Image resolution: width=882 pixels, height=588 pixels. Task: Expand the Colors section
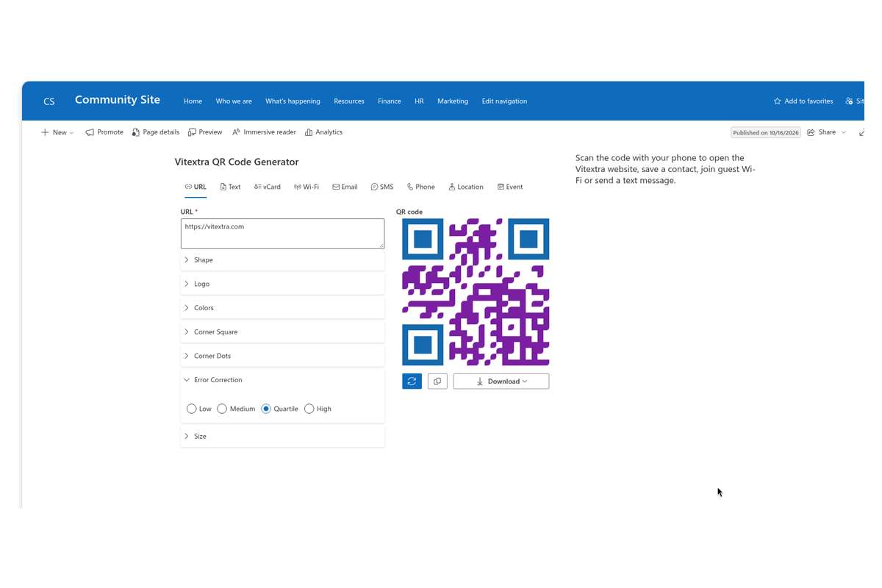pos(282,308)
